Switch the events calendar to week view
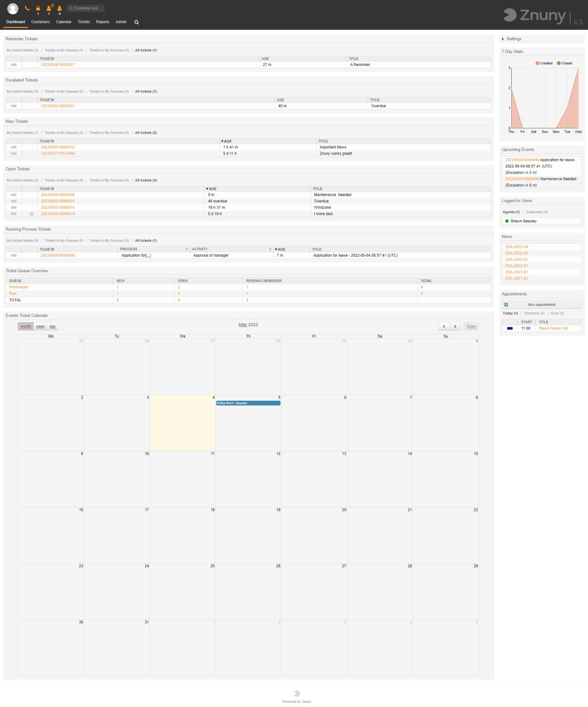This screenshot has height=707, width=588. pyautogui.click(x=40, y=326)
